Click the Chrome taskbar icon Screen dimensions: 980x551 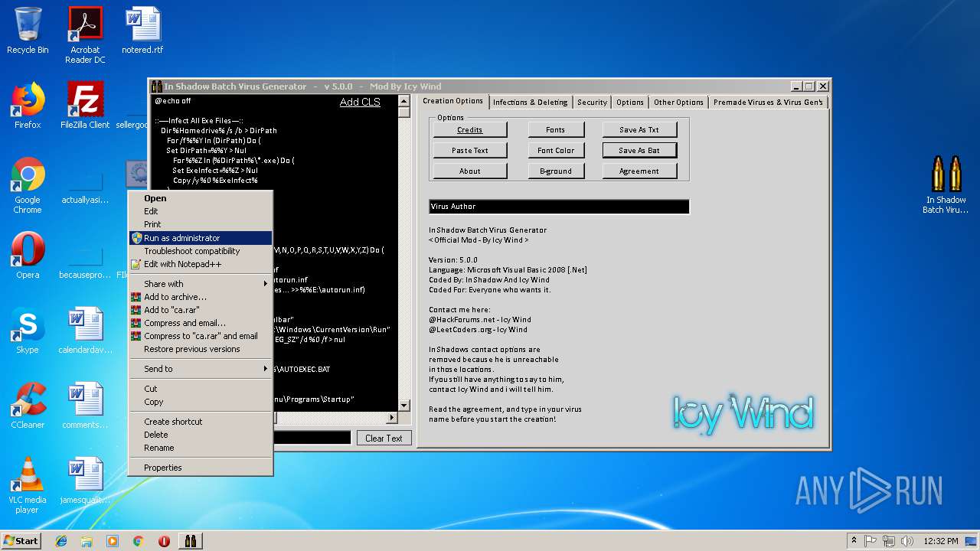coord(138,541)
